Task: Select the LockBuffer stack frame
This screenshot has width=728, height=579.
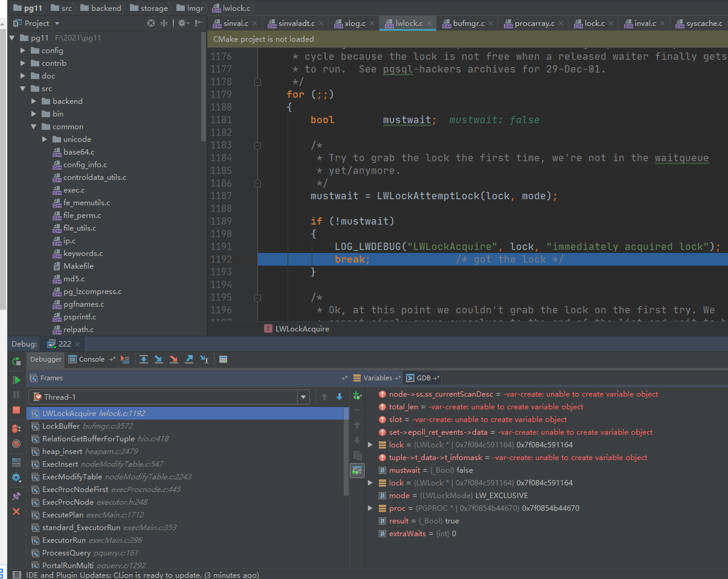Action: tap(61, 426)
